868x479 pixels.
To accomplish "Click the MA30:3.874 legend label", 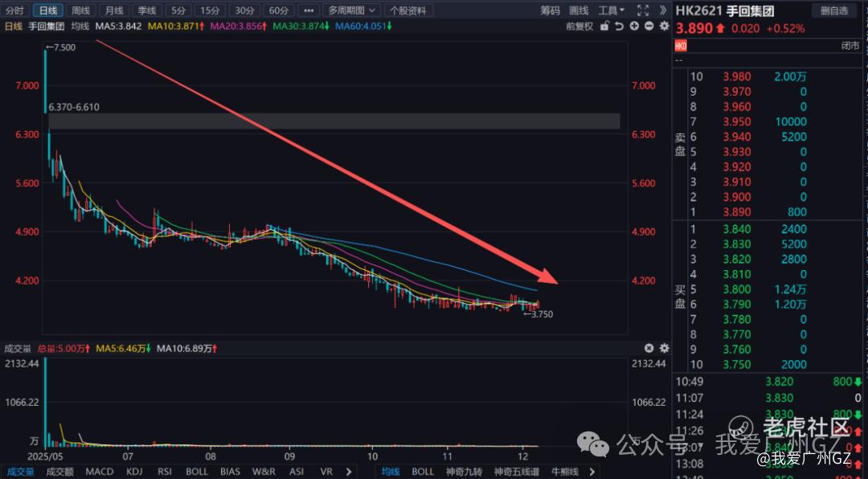I will (300, 26).
